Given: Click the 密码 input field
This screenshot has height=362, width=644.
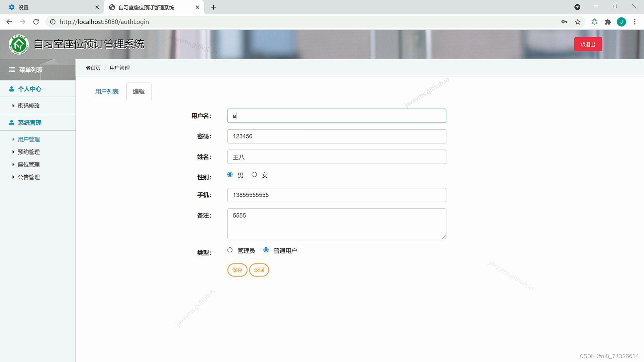Looking at the screenshot, I should 336,136.
